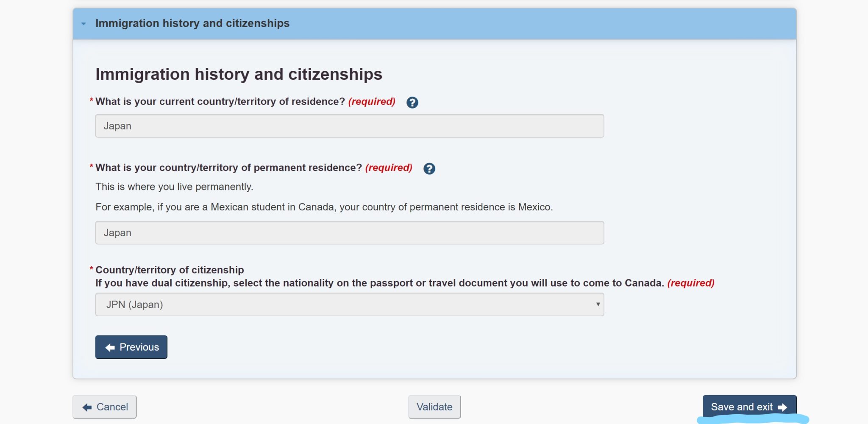Click the permanent residence question label
868x424 pixels.
point(228,168)
